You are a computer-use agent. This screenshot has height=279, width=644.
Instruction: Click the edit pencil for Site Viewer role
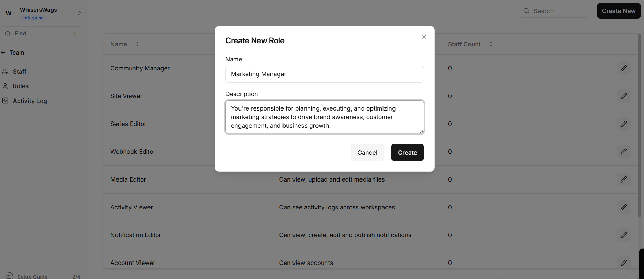pyautogui.click(x=623, y=96)
